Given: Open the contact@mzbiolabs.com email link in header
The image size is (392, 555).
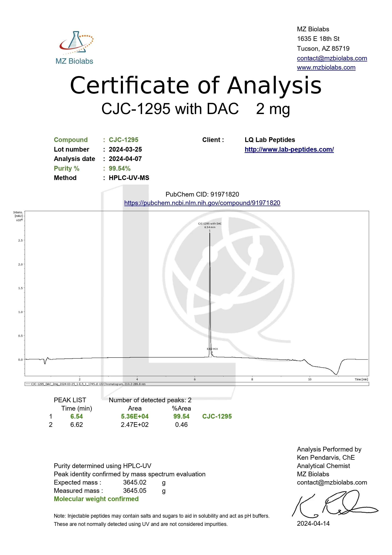Looking at the screenshot, I should coord(332,58).
